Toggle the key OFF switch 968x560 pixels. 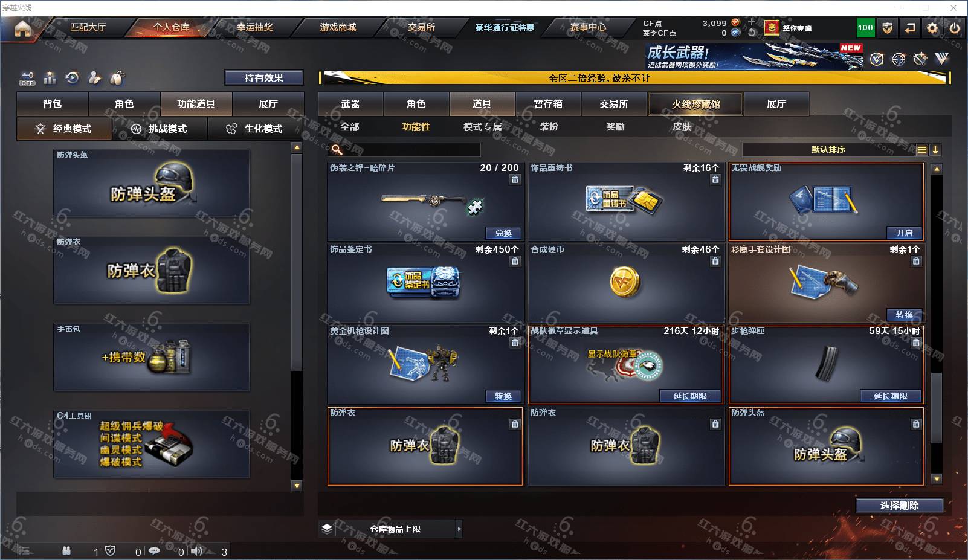(27, 79)
